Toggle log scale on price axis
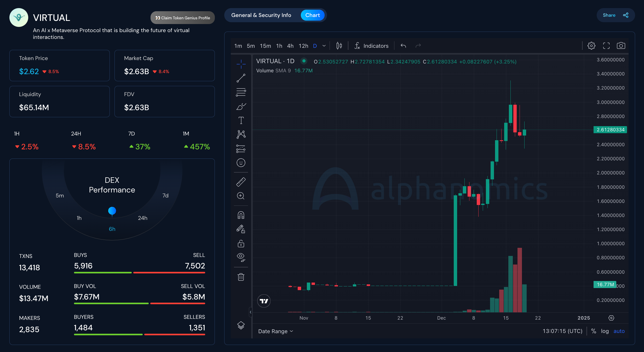The height and width of the screenshot is (352, 644). pyautogui.click(x=605, y=331)
